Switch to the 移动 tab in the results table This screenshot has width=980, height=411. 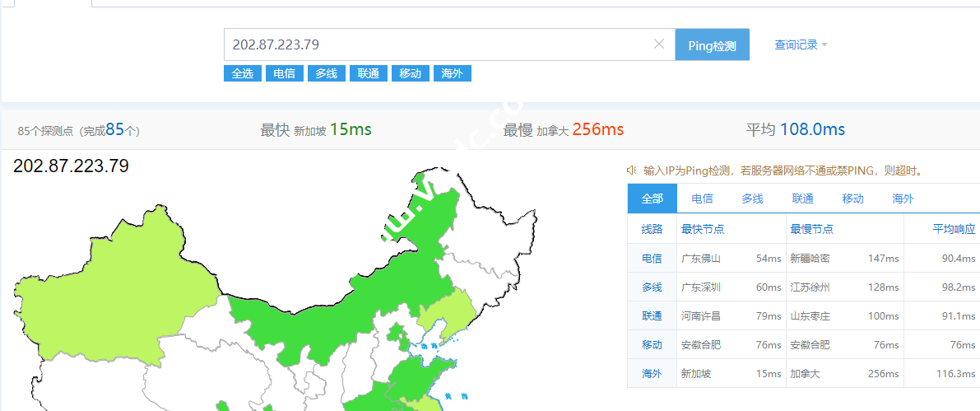coord(852,198)
